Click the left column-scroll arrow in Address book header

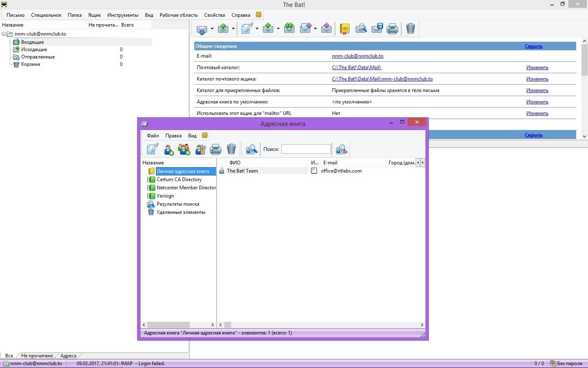click(418, 163)
